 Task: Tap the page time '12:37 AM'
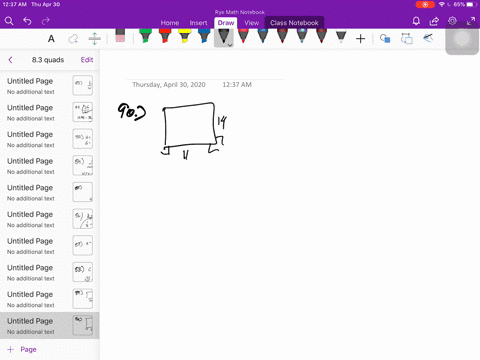[x=237, y=85]
